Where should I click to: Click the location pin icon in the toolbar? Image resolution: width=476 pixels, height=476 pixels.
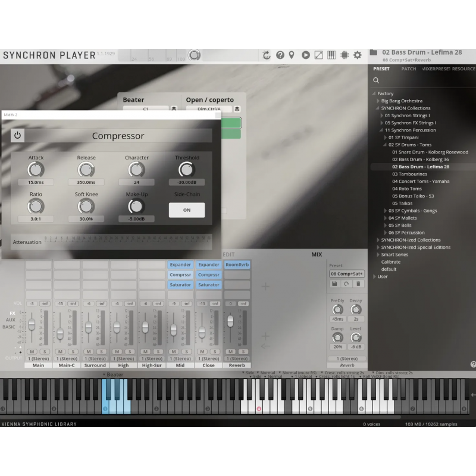[x=291, y=55]
